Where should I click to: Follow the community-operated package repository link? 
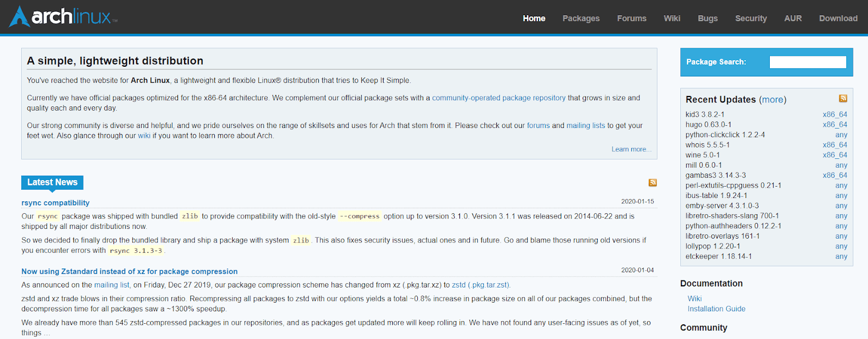click(499, 98)
